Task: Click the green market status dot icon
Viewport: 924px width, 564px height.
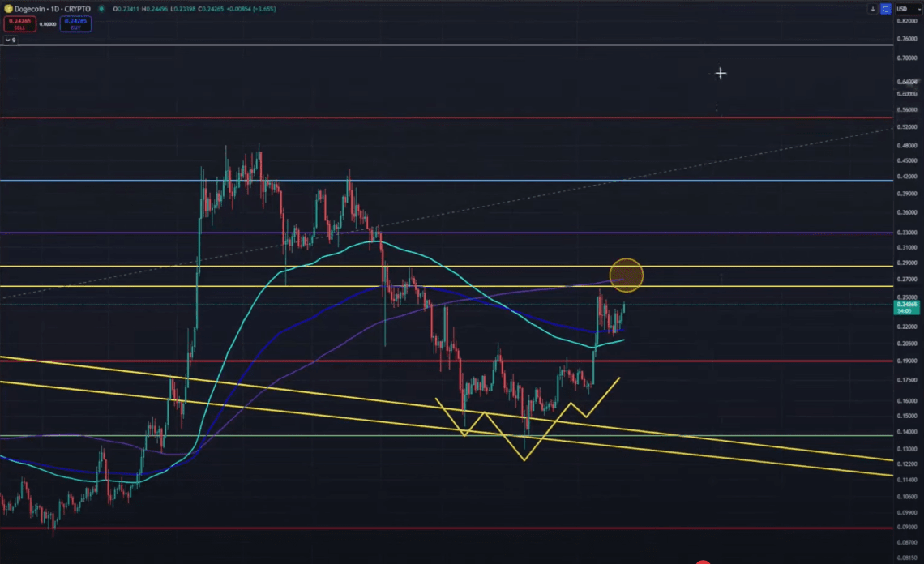Action: 101,9
